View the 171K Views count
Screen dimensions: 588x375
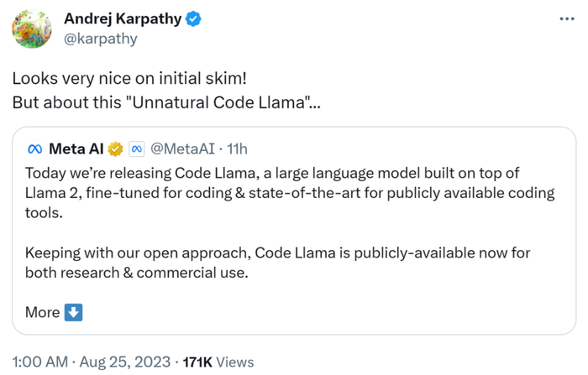tap(218, 362)
